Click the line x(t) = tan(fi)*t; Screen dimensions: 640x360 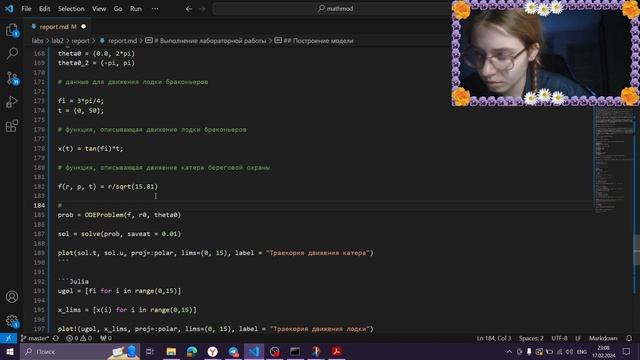90,149
